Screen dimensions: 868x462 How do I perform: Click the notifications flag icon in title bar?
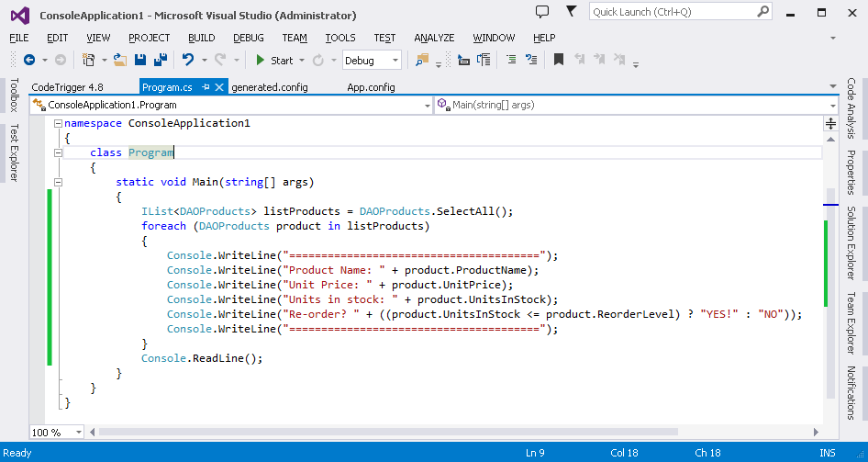click(573, 12)
